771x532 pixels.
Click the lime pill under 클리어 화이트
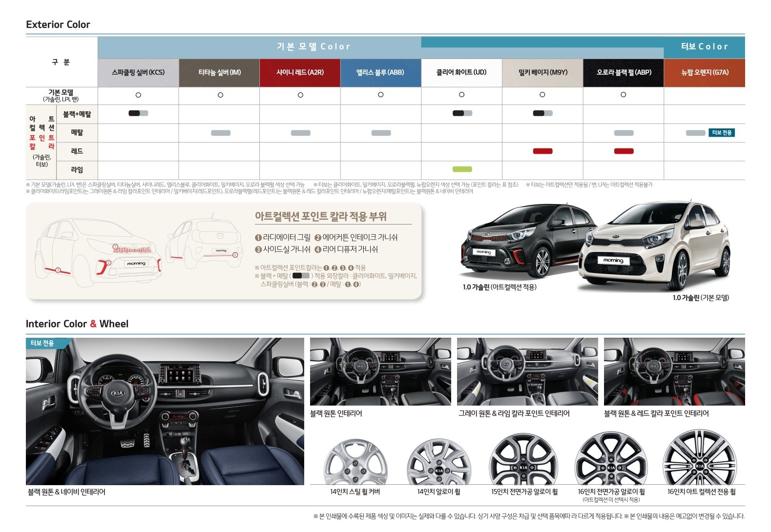click(x=462, y=169)
